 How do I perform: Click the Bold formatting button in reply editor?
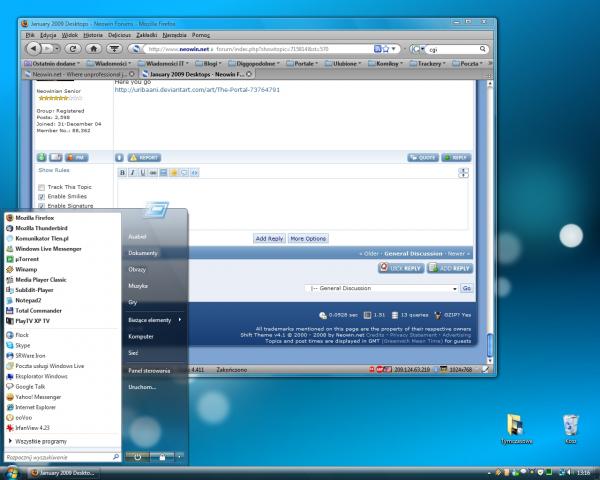tap(122, 173)
